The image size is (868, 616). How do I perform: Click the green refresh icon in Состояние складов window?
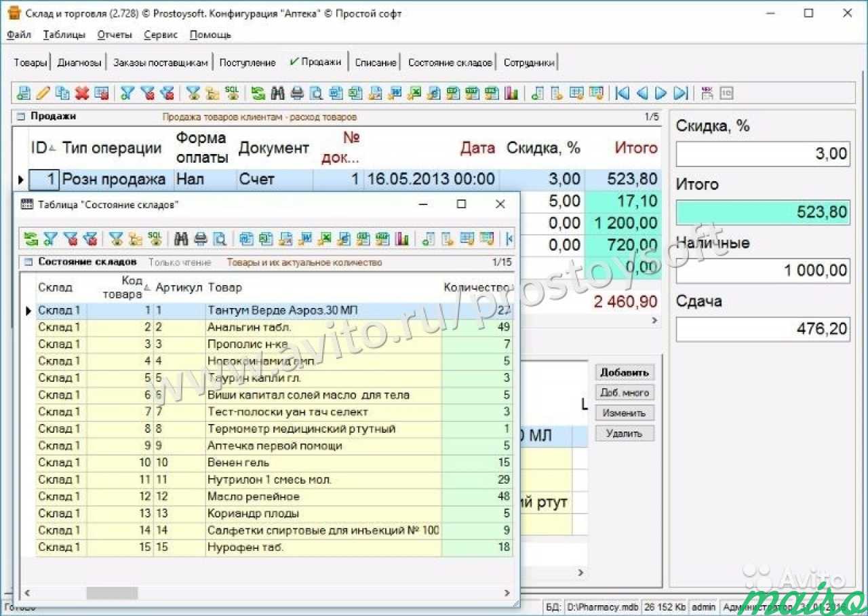tap(31, 238)
